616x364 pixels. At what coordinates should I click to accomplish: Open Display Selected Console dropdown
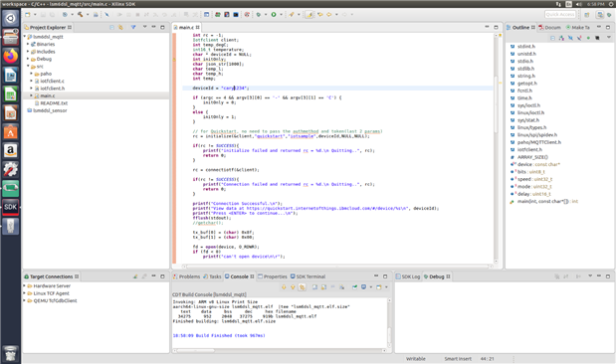(x=371, y=287)
